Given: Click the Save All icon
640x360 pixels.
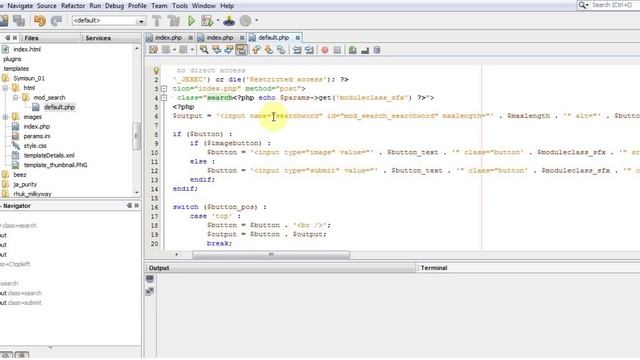Looking at the screenshot, I should 19,20.
